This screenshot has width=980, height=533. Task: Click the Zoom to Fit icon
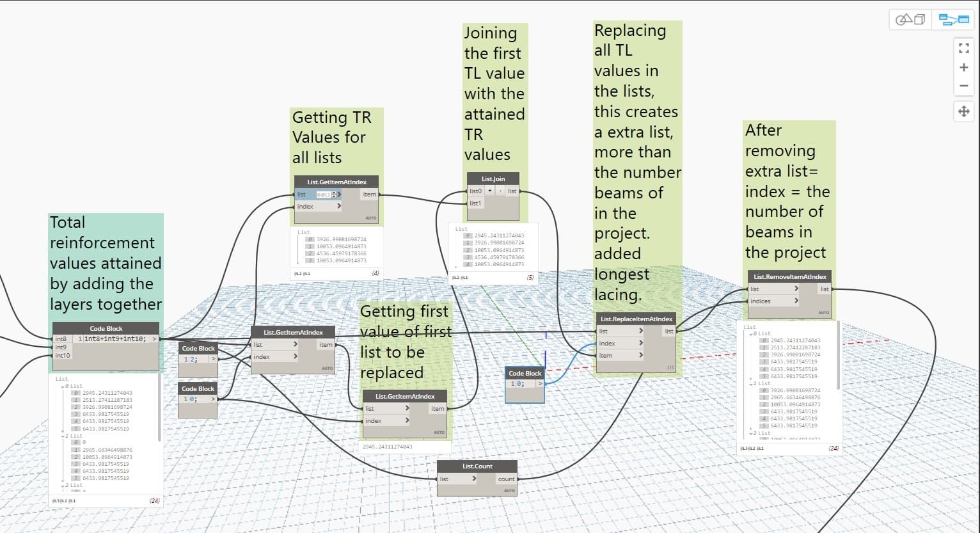[963, 48]
